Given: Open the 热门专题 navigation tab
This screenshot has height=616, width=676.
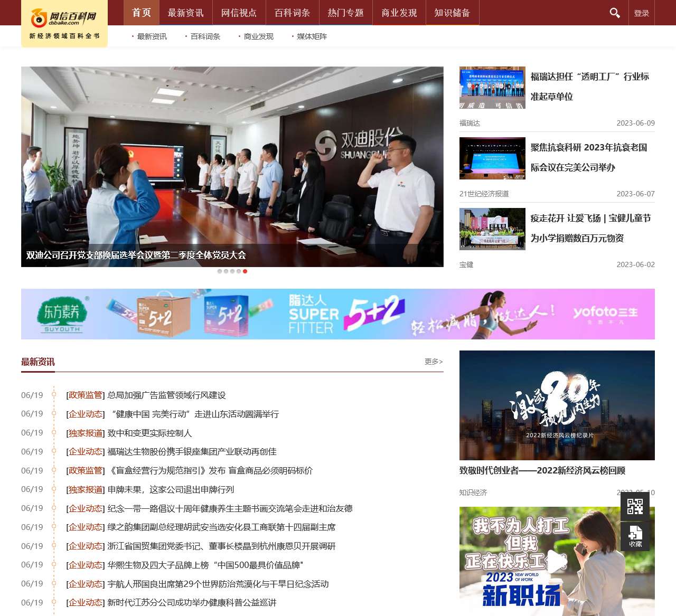Looking at the screenshot, I should (x=345, y=13).
